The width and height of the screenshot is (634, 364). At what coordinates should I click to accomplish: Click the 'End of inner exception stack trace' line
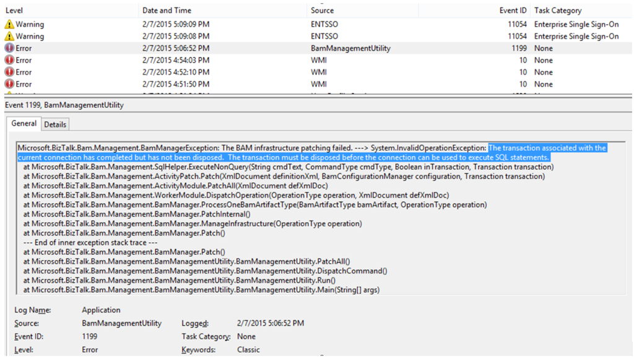(90, 243)
